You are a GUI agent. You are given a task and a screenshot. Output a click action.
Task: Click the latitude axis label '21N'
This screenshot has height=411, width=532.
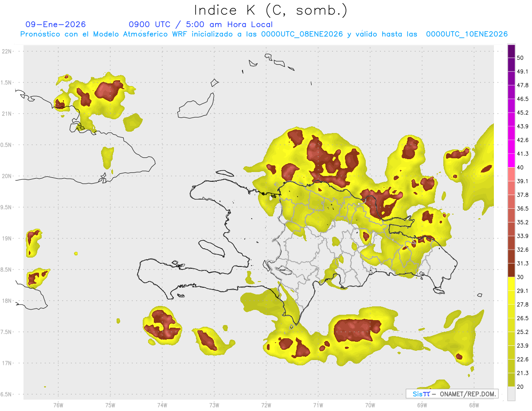(8, 114)
